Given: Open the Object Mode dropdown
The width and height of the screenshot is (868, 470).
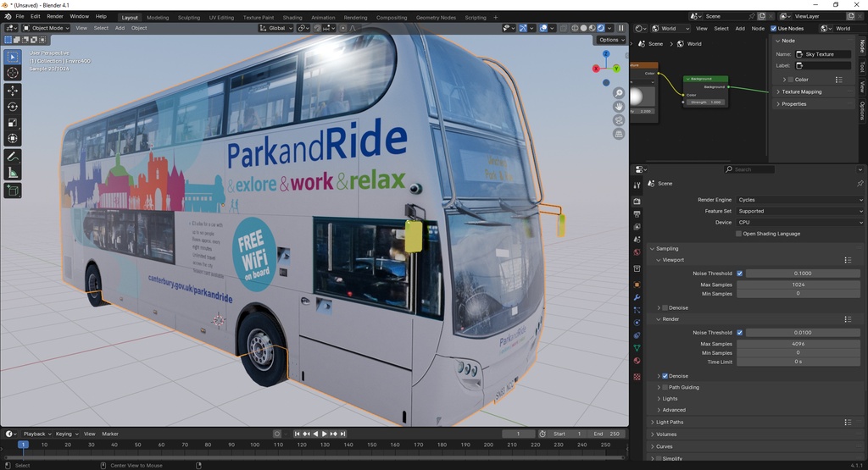Looking at the screenshot, I should (x=46, y=28).
